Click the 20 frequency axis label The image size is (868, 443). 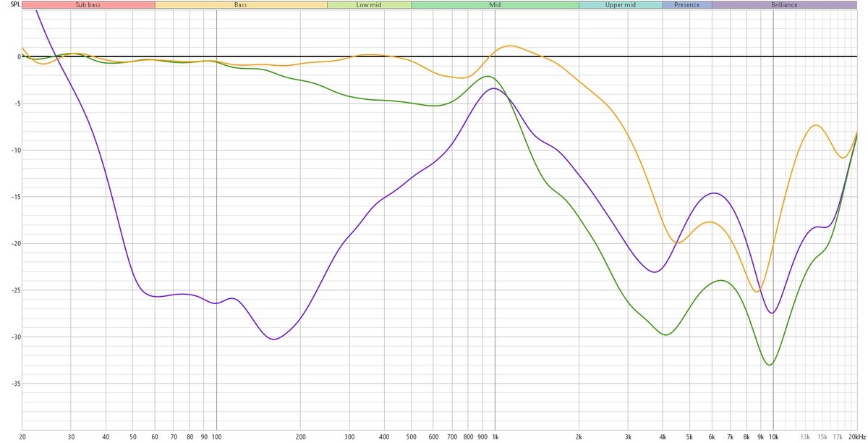pos(23,437)
